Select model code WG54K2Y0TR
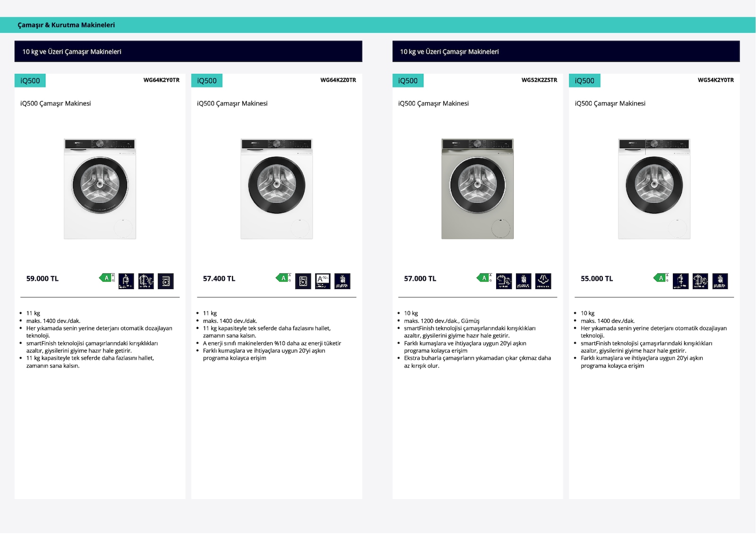The width and height of the screenshot is (756, 534). coord(716,80)
